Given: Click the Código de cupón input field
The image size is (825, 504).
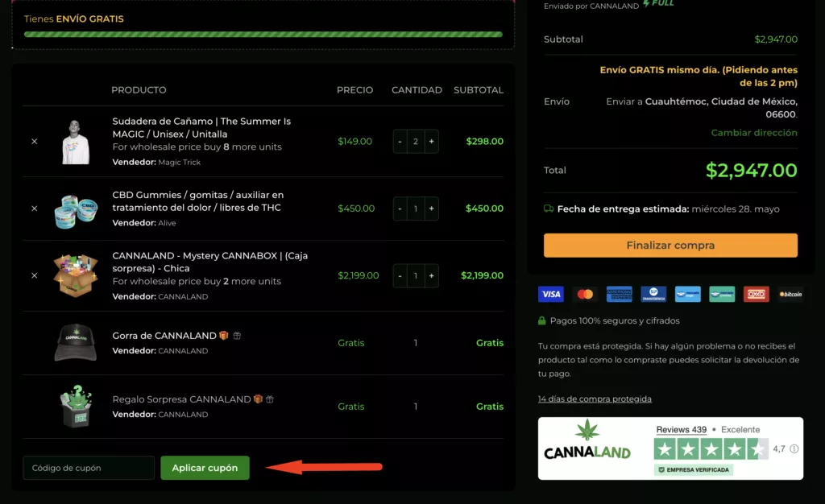Looking at the screenshot, I should [x=89, y=468].
